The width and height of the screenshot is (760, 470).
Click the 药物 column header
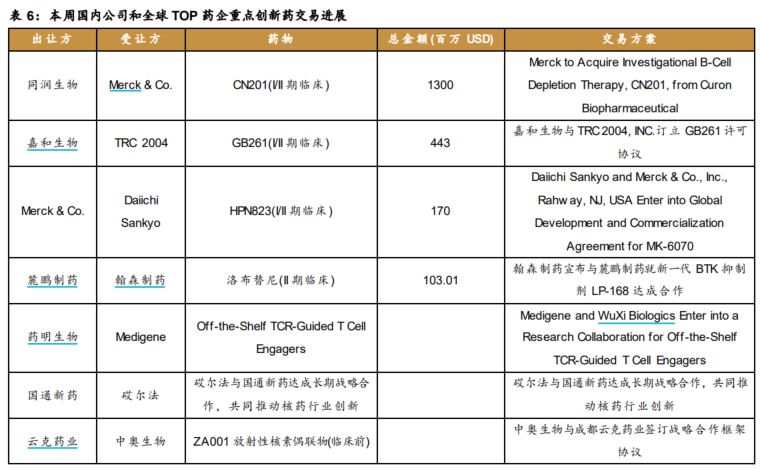[x=281, y=39]
